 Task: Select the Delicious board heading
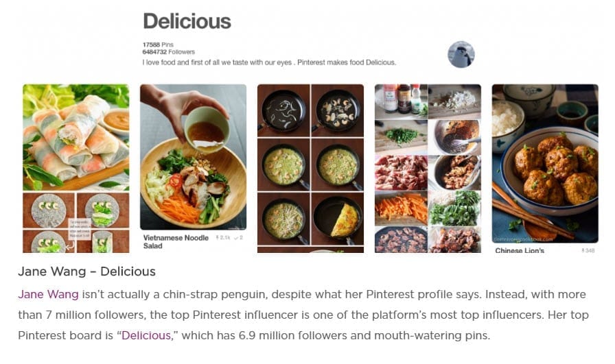tap(187, 21)
